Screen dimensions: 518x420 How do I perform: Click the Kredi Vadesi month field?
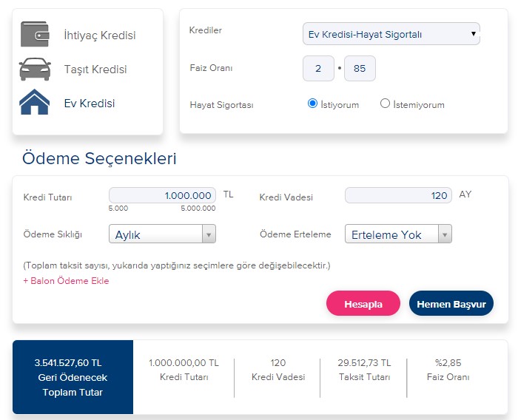pyautogui.click(x=398, y=195)
